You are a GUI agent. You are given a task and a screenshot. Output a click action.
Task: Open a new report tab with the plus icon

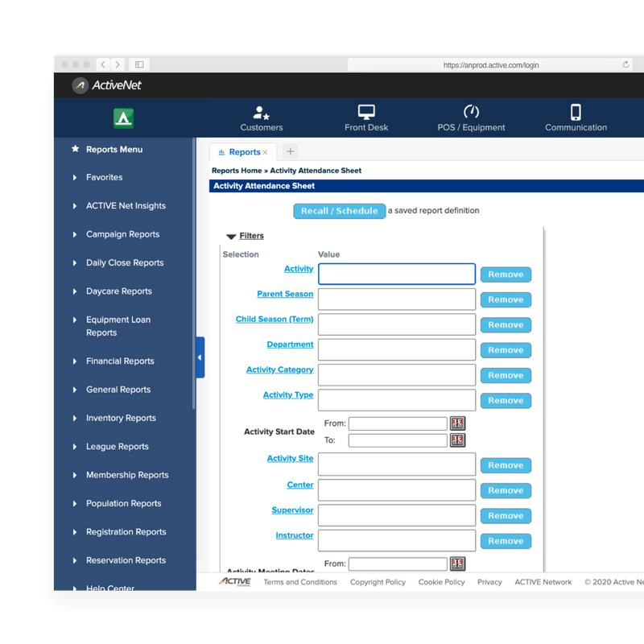(290, 151)
